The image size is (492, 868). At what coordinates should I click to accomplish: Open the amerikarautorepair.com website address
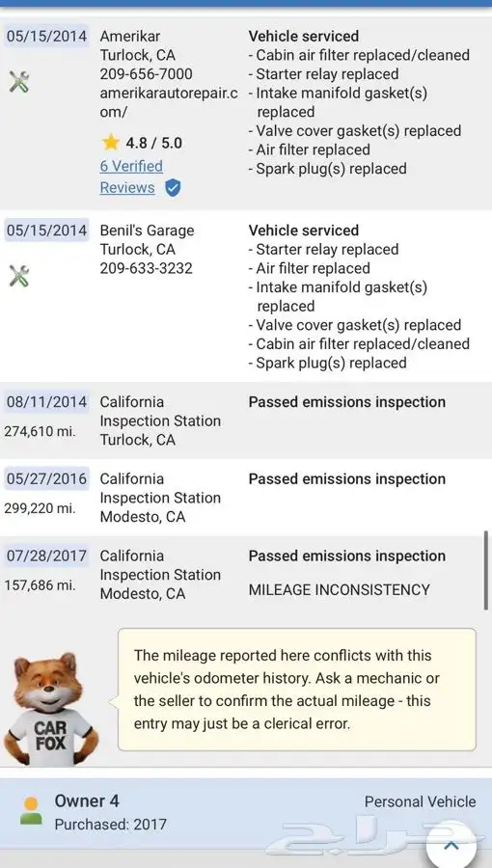coord(169,102)
